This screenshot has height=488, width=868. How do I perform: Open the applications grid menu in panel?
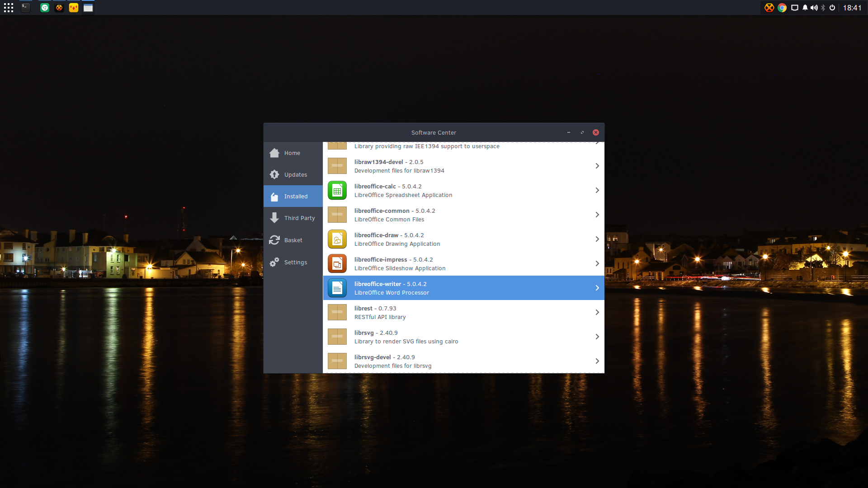(x=9, y=8)
